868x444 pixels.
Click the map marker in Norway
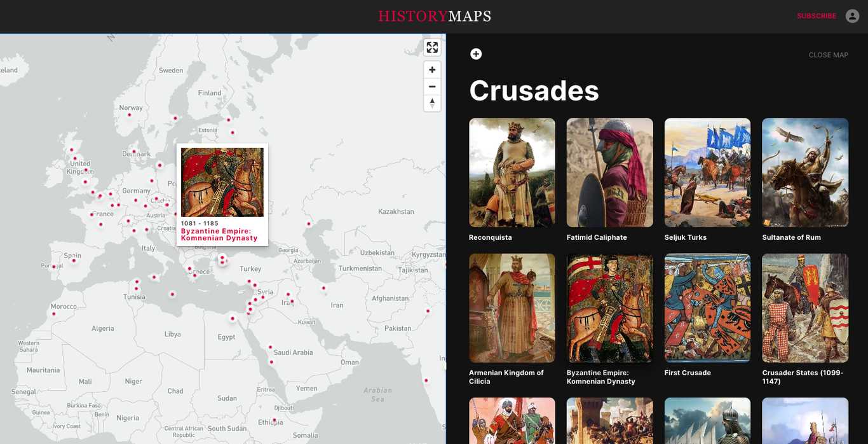(129, 114)
